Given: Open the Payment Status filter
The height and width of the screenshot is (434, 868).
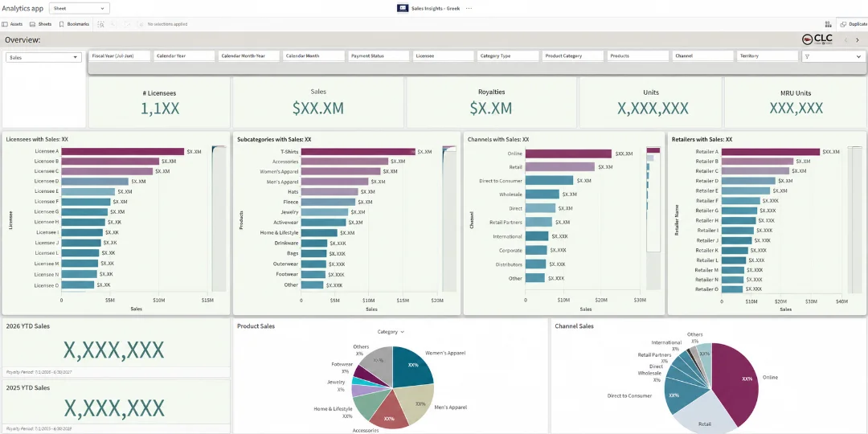Looking at the screenshot, I should tap(378, 56).
